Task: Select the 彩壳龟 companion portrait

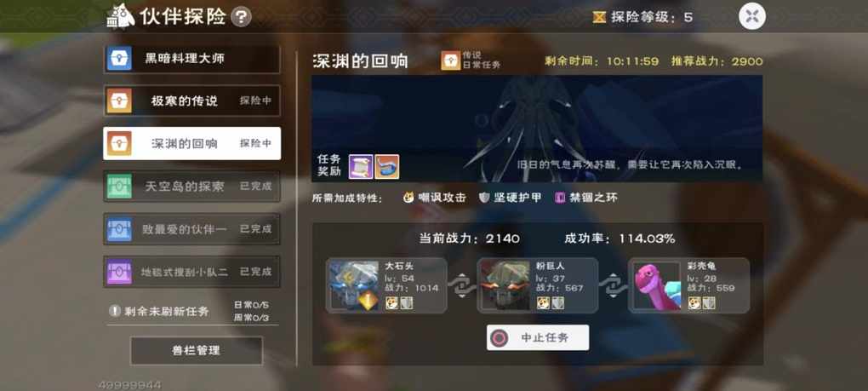Action: pos(657,285)
